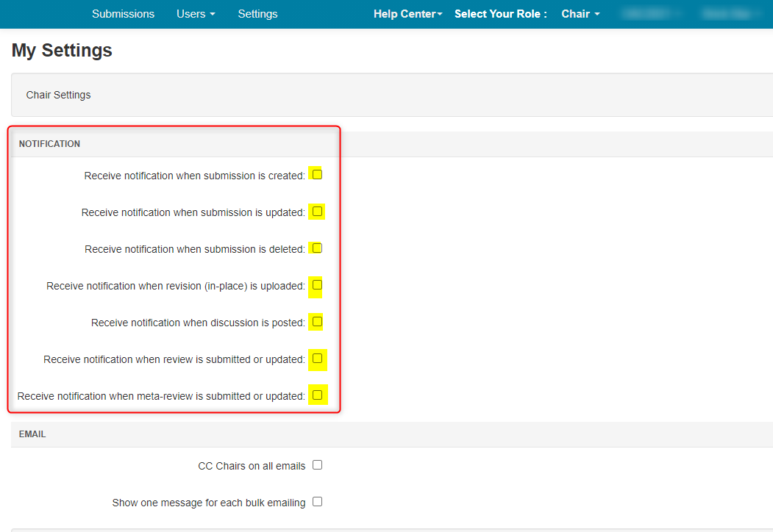773x532 pixels.
Task: Check Show one message for each bulk emailing
Action: coord(317,501)
